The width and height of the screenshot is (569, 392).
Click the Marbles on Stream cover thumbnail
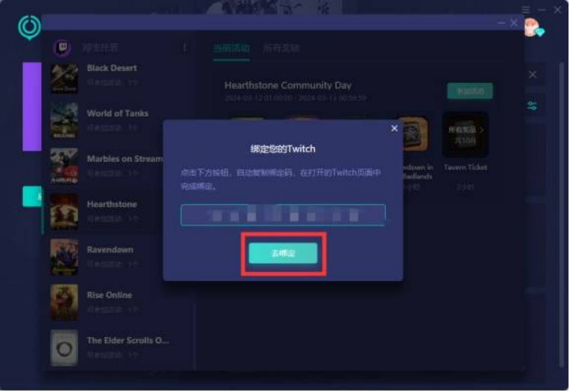coord(64,166)
